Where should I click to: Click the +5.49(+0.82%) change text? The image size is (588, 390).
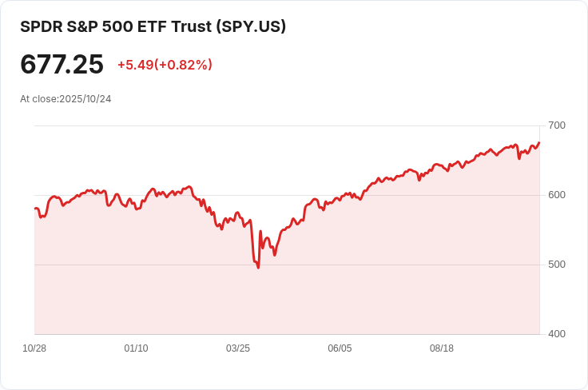point(165,65)
